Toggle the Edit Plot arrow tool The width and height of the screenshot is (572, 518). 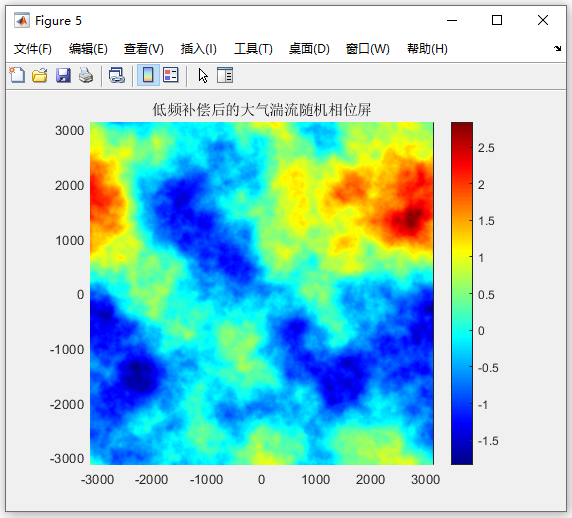click(203, 76)
